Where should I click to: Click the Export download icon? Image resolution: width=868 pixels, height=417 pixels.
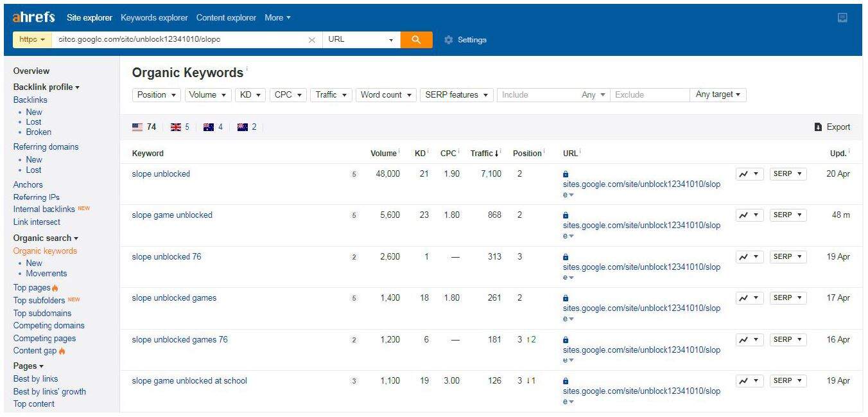[x=818, y=127]
